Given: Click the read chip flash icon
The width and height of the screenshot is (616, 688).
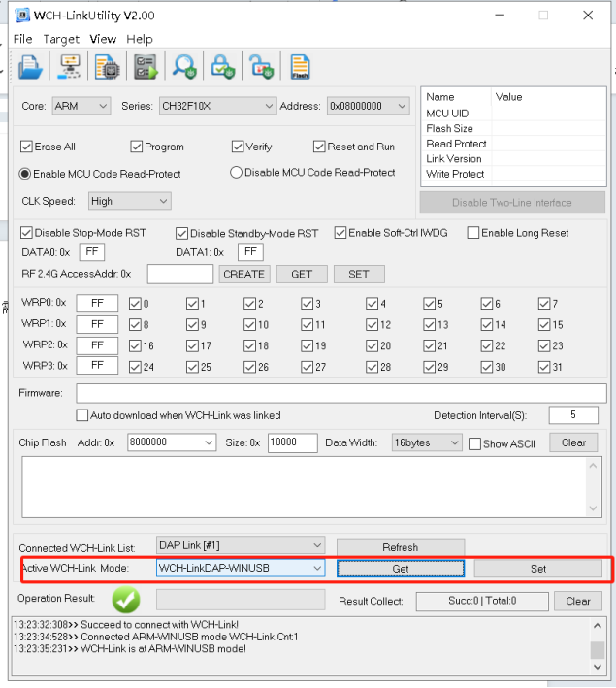Looking at the screenshot, I should [108, 67].
